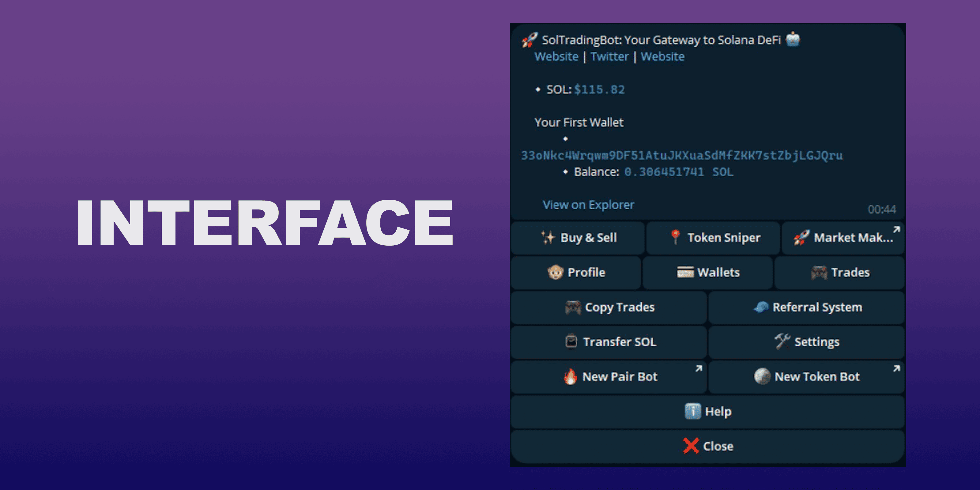Follow the Twitter link
The width and height of the screenshot is (980, 490).
[x=609, y=57]
